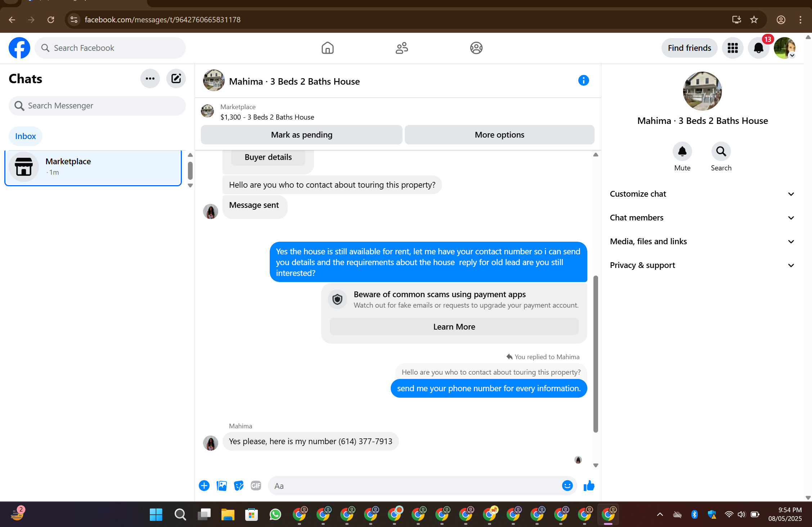812x527 pixels.
Task: Click the browser reload icon
Action: tap(51, 19)
